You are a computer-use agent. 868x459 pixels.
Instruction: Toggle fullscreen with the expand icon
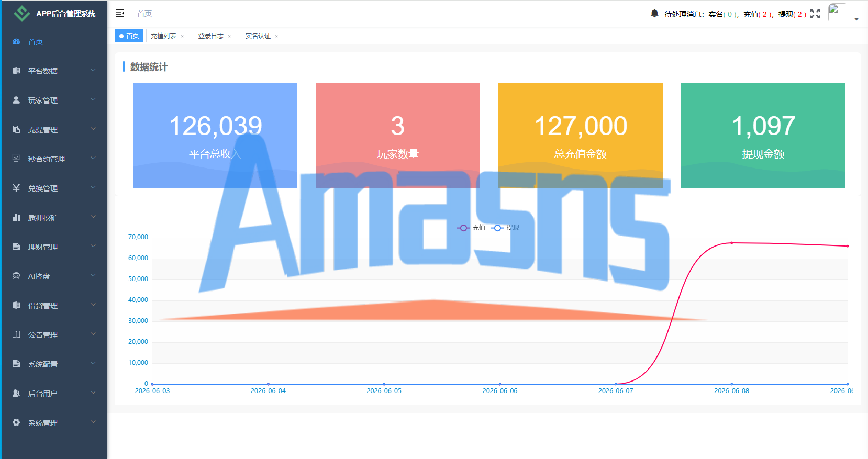tap(815, 14)
